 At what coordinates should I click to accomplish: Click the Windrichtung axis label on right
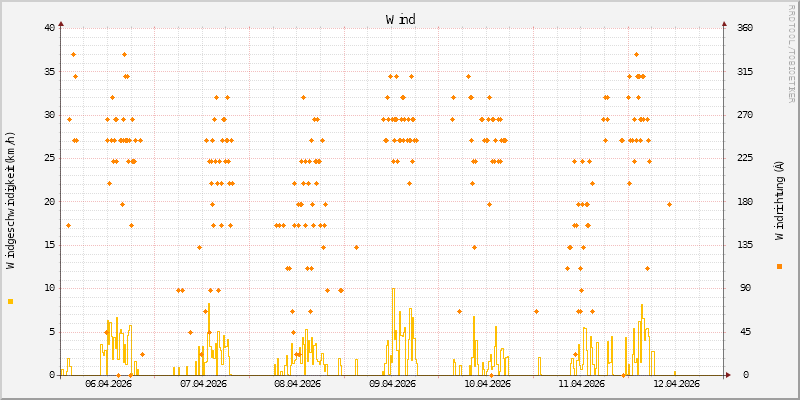pos(779,200)
